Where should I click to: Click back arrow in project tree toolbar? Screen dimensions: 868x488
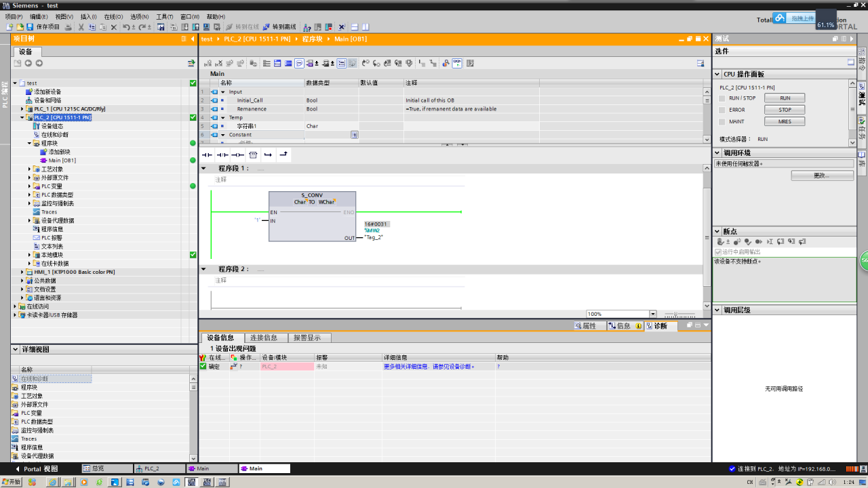tap(28, 63)
